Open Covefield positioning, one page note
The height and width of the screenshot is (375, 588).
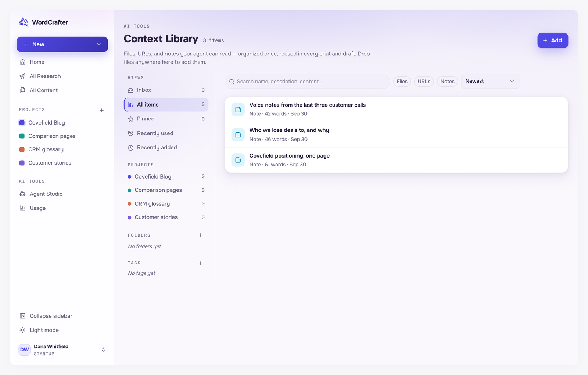click(x=396, y=160)
